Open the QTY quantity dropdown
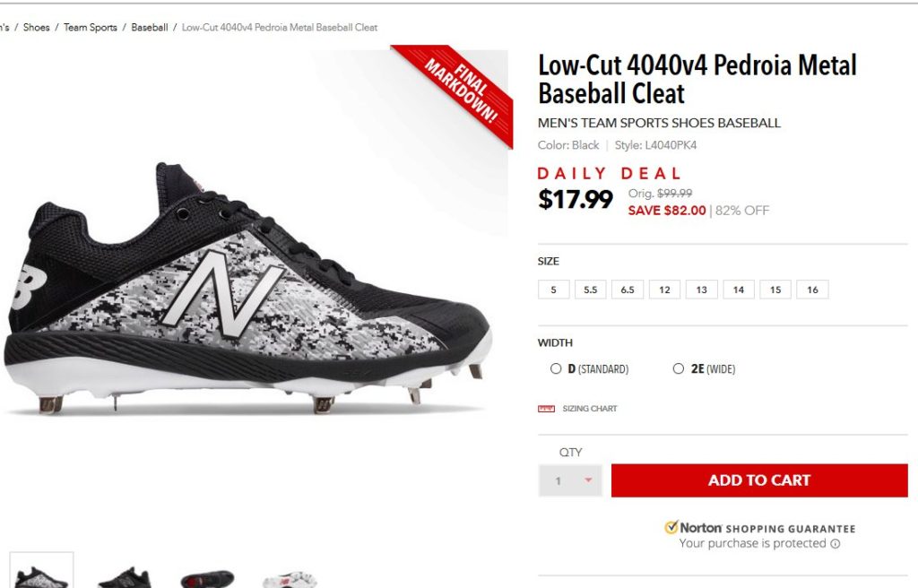The width and height of the screenshot is (918, 588). point(570,480)
